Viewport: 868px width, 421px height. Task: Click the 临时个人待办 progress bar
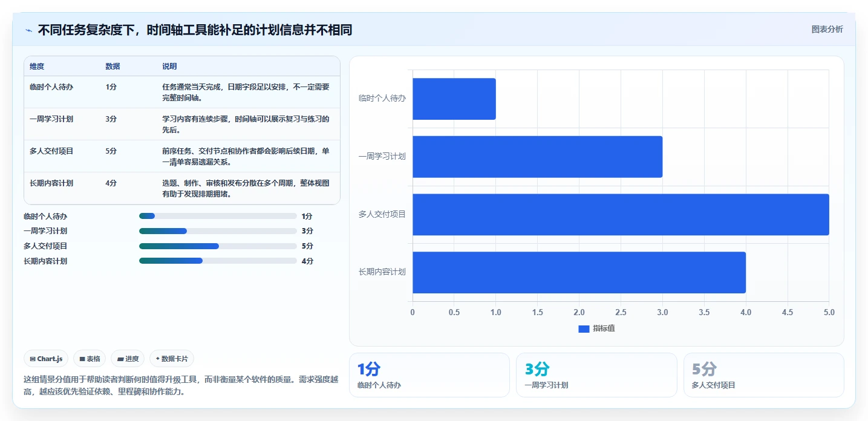pyautogui.click(x=218, y=216)
